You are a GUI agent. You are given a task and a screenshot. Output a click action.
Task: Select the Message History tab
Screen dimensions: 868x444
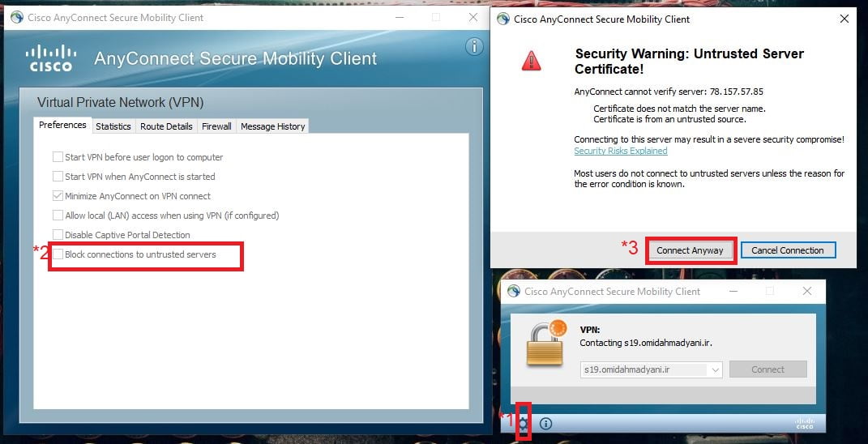(x=272, y=126)
